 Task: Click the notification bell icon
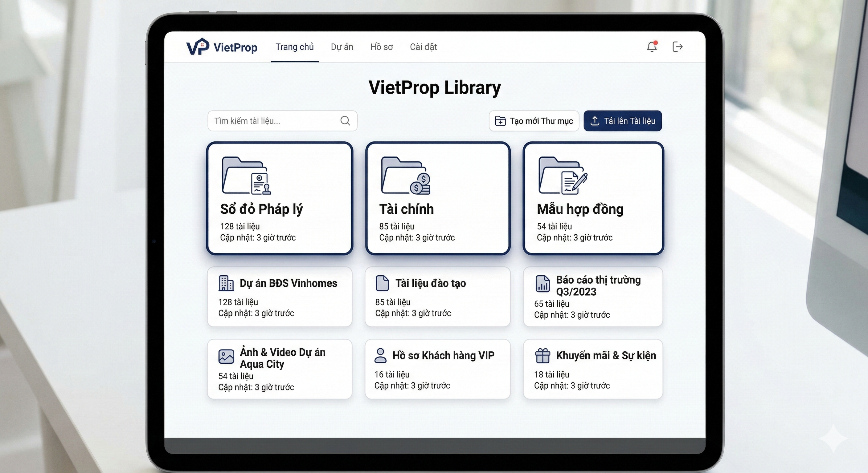coord(652,47)
